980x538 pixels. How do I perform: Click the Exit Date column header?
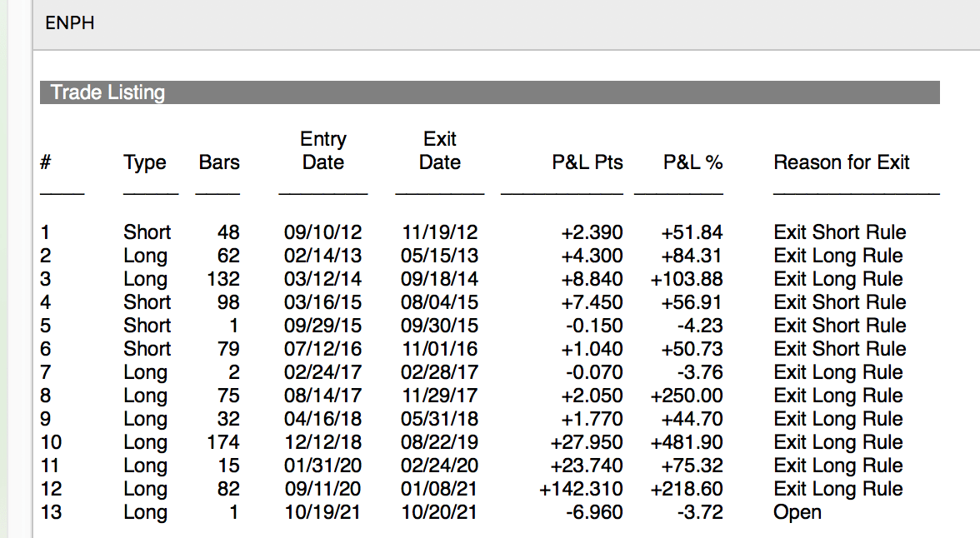pos(439,151)
